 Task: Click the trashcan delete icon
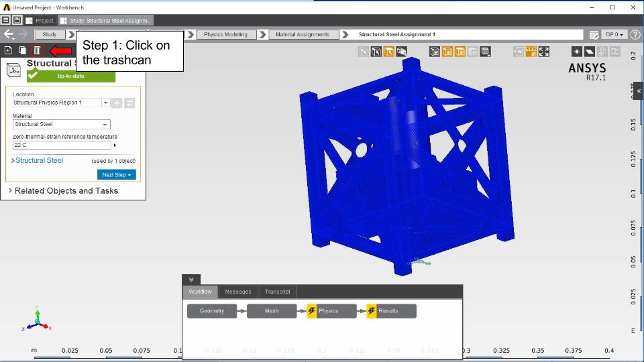37,50
